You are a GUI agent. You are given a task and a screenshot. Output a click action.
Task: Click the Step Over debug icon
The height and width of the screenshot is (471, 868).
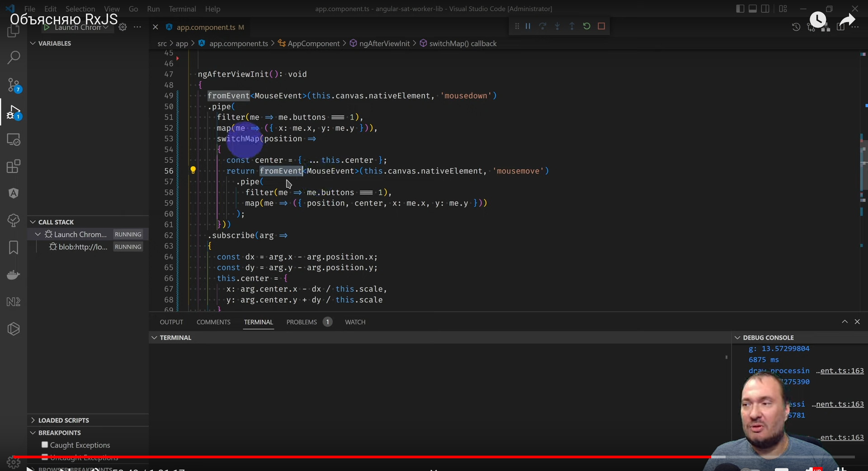[542, 26]
